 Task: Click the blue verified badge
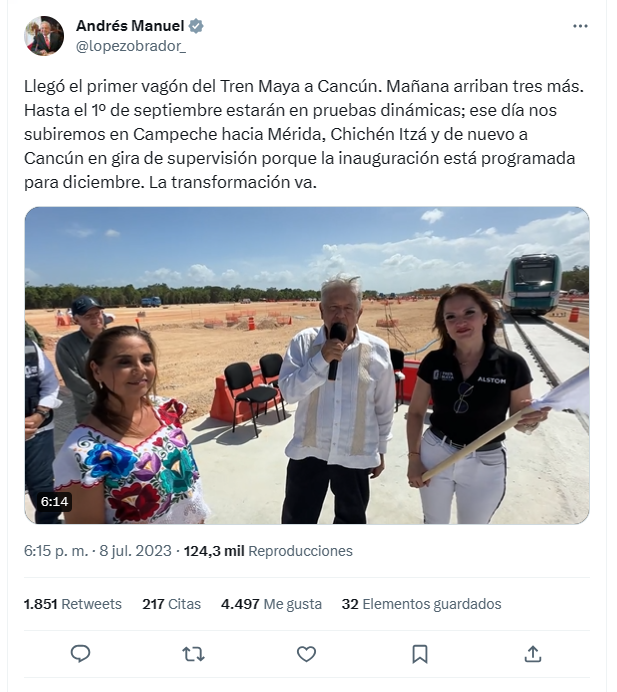click(x=196, y=26)
